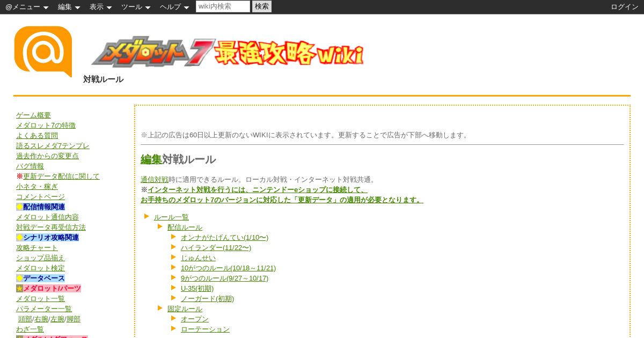The height and width of the screenshot is (338, 644).
Task: Focus the wiki内検索 search field
Action: (x=223, y=6)
